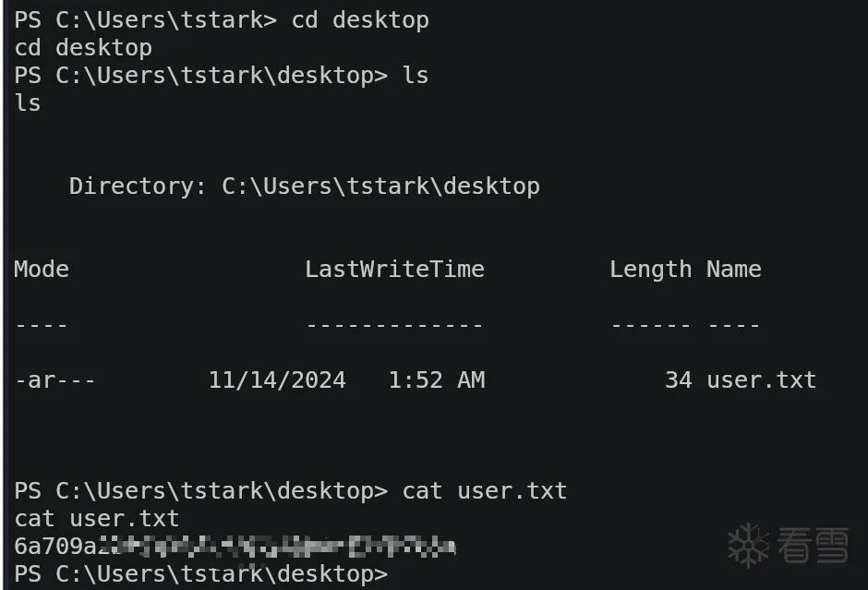Click the 'ls' command after the prompt

(x=416, y=76)
